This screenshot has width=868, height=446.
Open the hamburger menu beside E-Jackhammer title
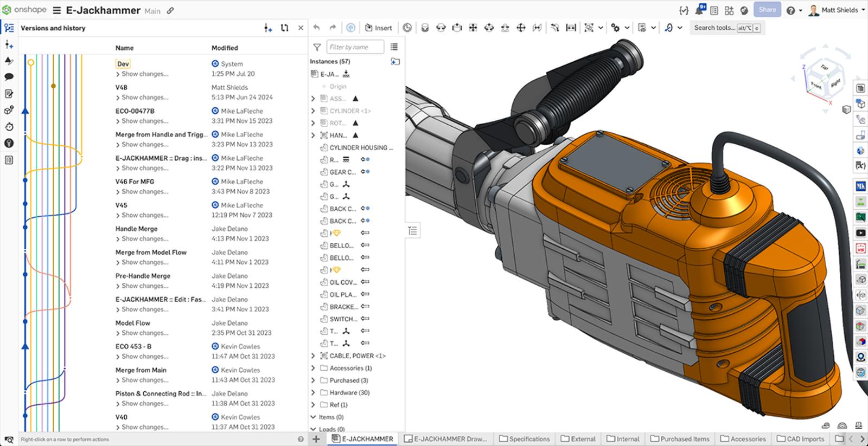tap(56, 10)
